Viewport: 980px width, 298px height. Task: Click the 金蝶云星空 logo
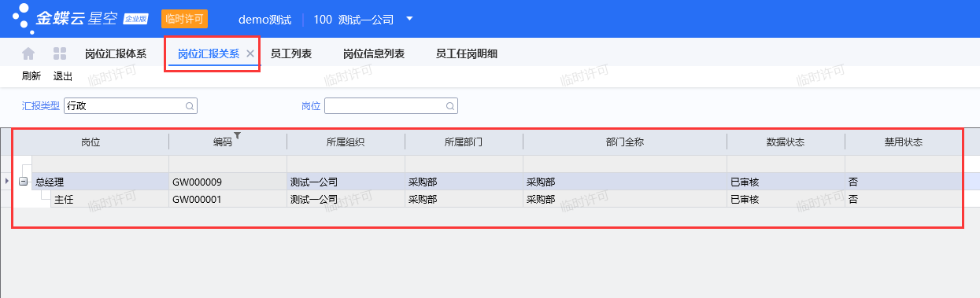coord(80,18)
